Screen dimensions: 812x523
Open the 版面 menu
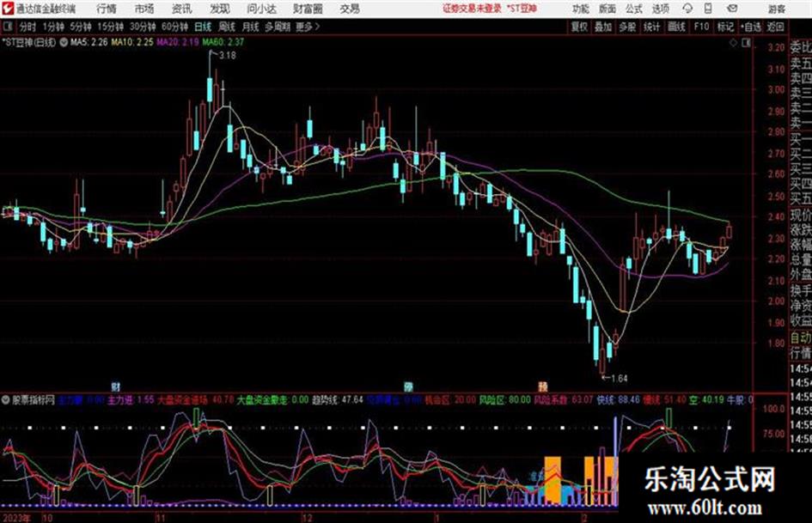[607, 9]
